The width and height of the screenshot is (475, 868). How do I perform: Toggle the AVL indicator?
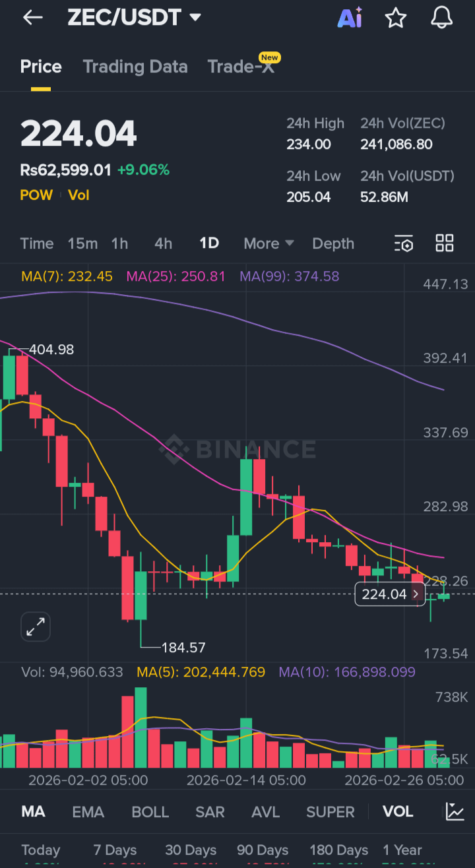[x=266, y=811]
